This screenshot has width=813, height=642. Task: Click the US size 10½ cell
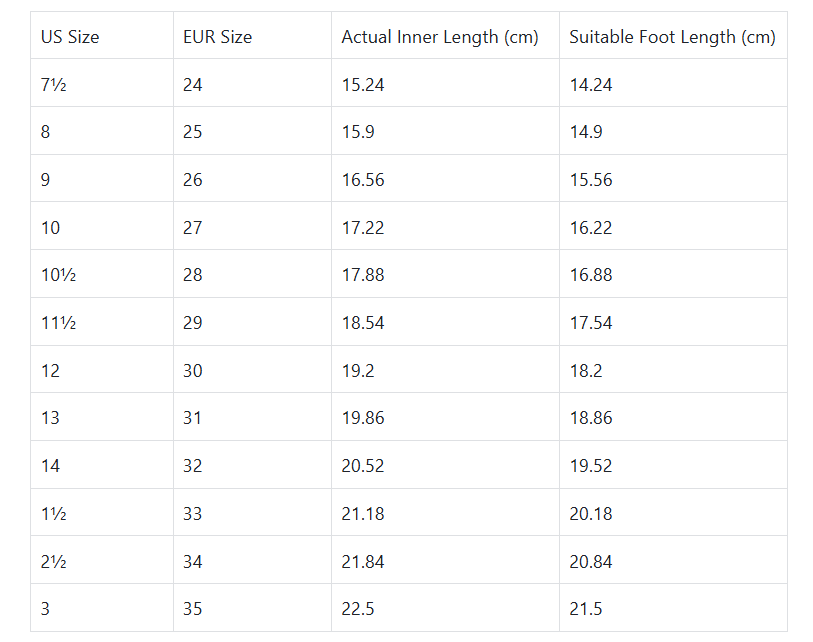coord(58,275)
